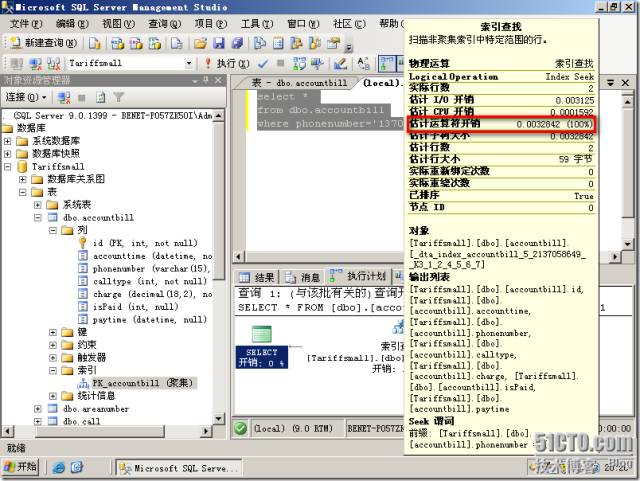Open the 社区 menu
Image resolution: width=640 pixels, height=481 pixels.
click(x=349, y=24)
